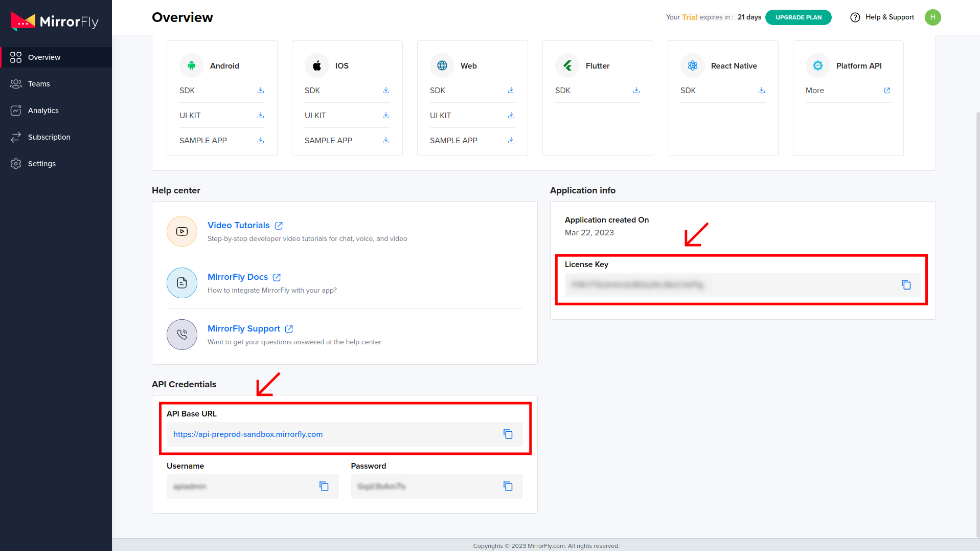This screenshot has width=980, height=551.
Task: Download the React Native SDK
Action: [x=762, y=91]
